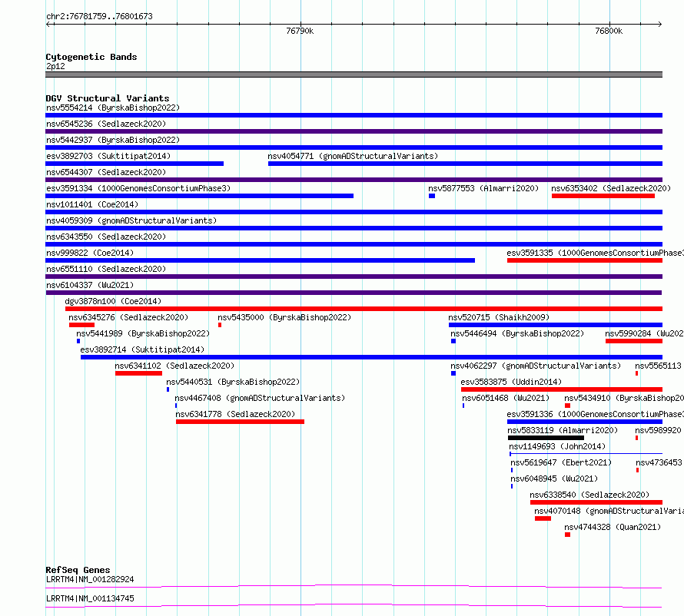Click nsv5565113 variant label
The height and width of the screenshot is (616, 684).
point(658,366)
